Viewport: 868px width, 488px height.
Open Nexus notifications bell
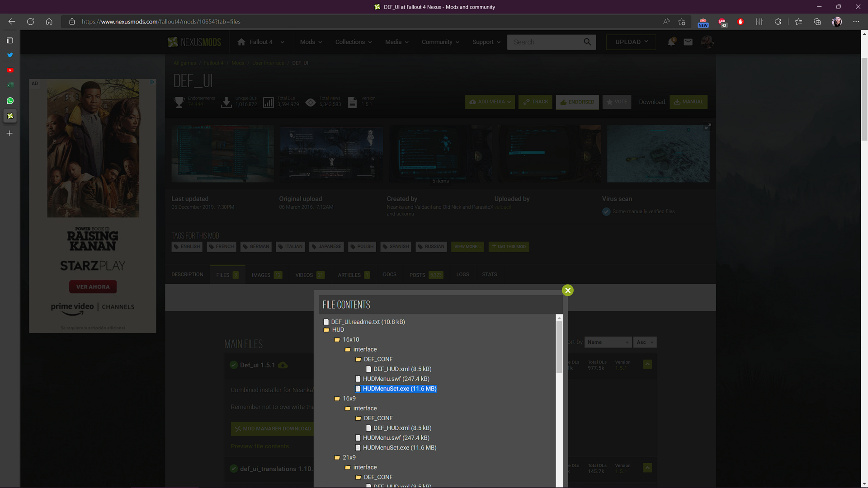[671, 42]
